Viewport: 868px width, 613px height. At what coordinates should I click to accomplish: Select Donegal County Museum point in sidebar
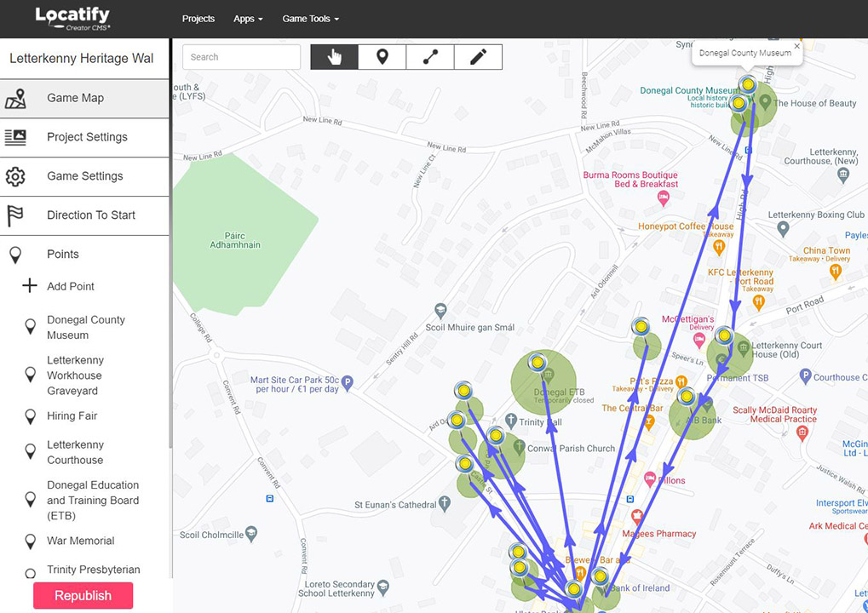[x=84, y=328]
